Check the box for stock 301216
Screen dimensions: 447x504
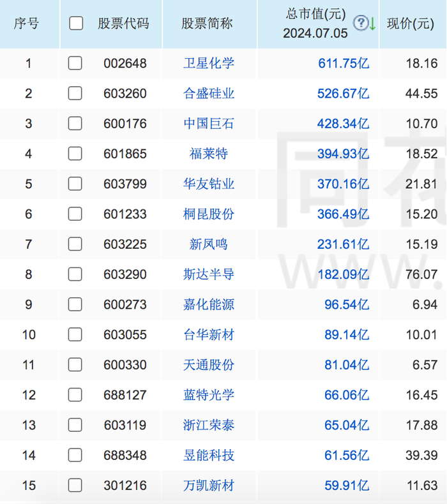point(75,485)
